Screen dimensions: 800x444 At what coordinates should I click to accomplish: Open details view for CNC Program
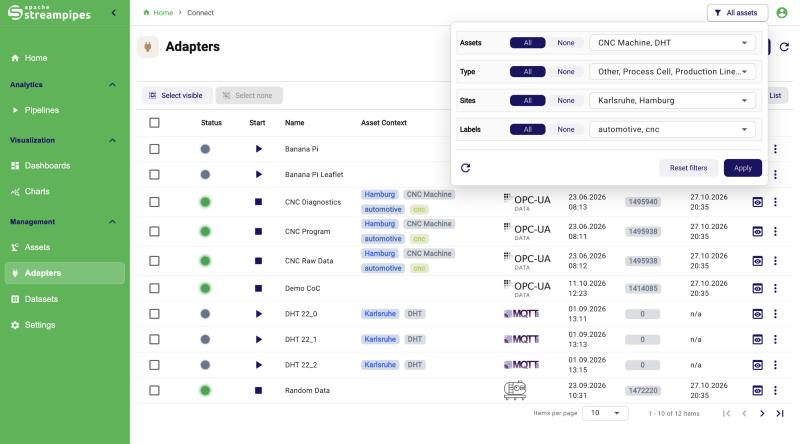pyautogui.click(x=758, y=232)
